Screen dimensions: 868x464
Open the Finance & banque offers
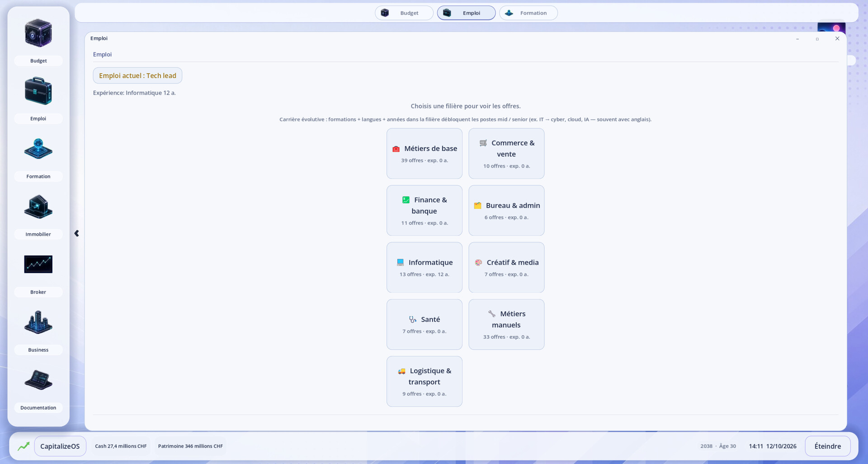[x=424, y=211]
